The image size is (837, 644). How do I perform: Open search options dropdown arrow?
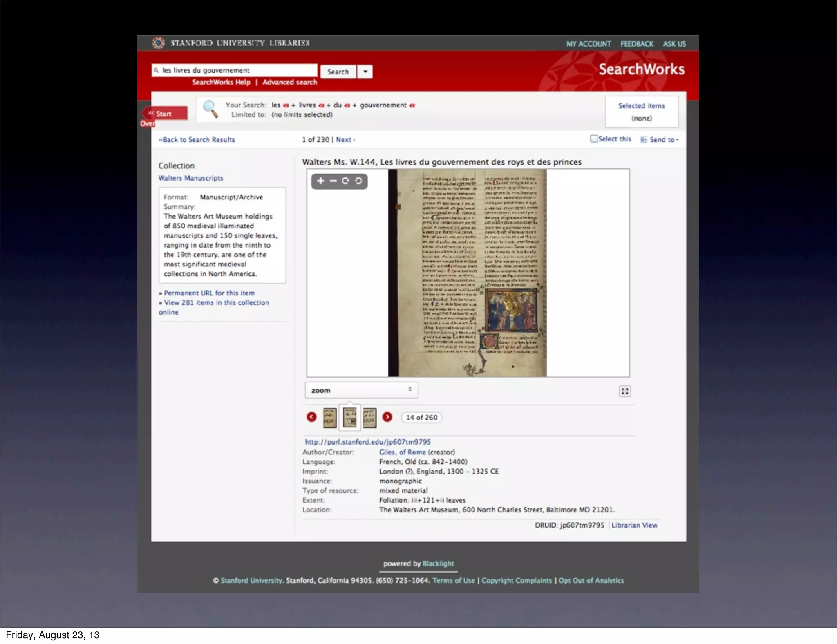(x=365, y=72)
